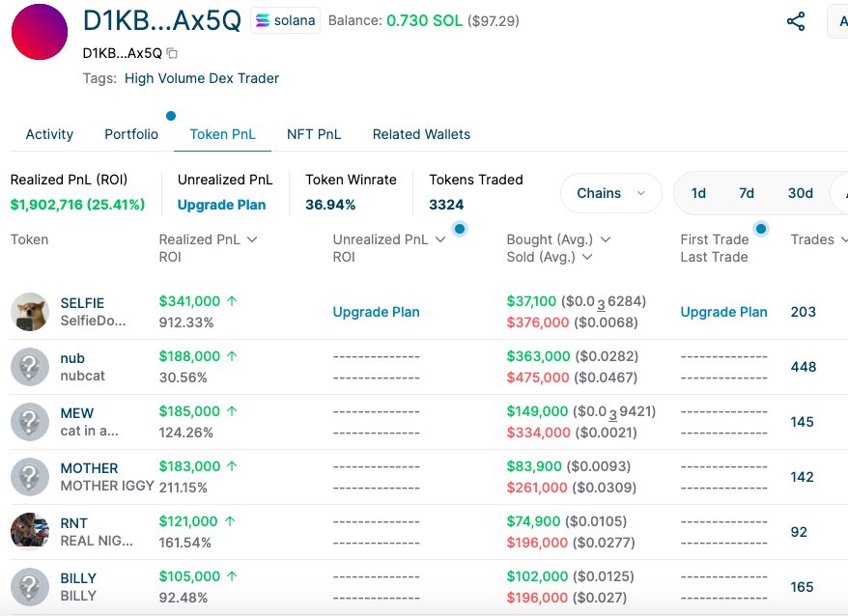848x616 pixels.
Task: Click the 92 trades count for RNT
Action: [x=799, y=532]
